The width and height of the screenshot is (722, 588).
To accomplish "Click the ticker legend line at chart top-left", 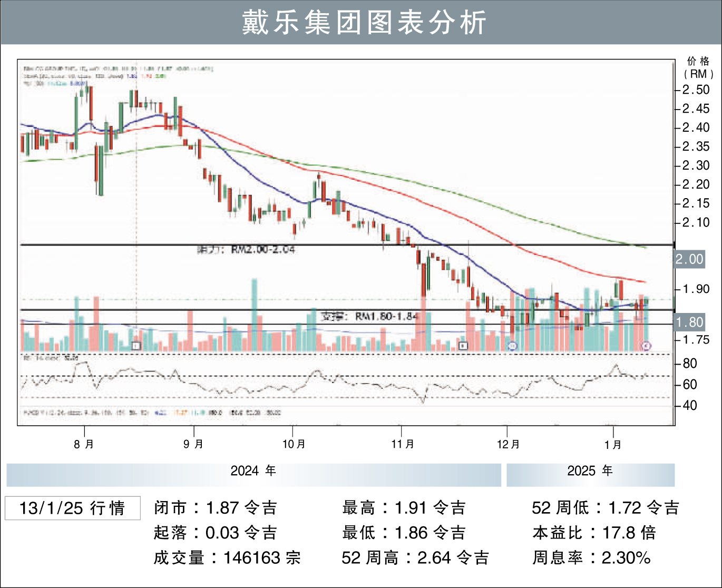I will pos(118,68).
